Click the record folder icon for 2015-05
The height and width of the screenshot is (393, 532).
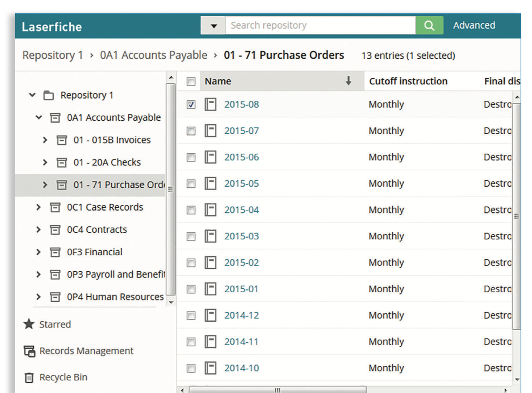[210, 184]
